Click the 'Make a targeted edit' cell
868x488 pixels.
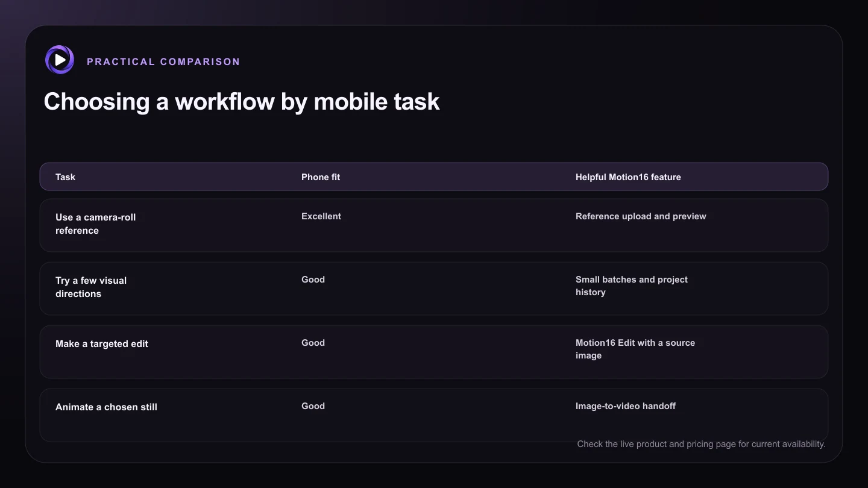(102, 344)
